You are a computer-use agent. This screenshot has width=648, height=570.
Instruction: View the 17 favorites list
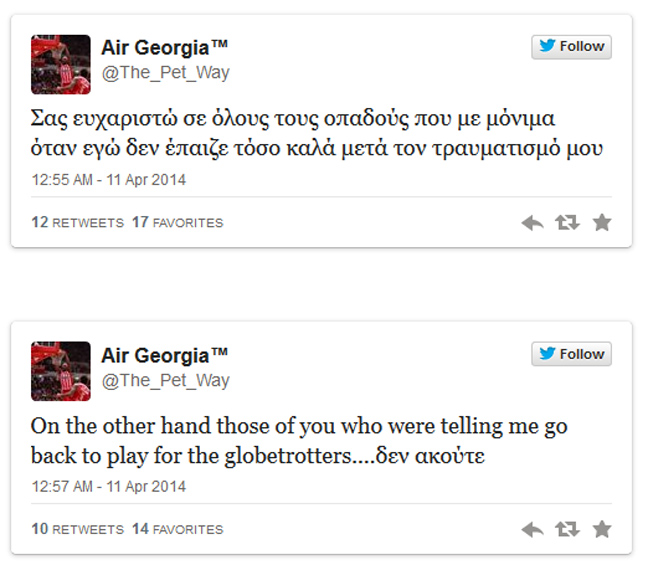pyautogui.click(x=178, y=223)
